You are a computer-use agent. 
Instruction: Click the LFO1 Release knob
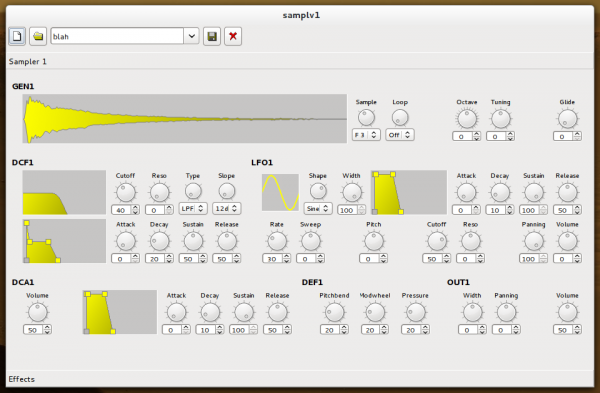tap(567, 192)
